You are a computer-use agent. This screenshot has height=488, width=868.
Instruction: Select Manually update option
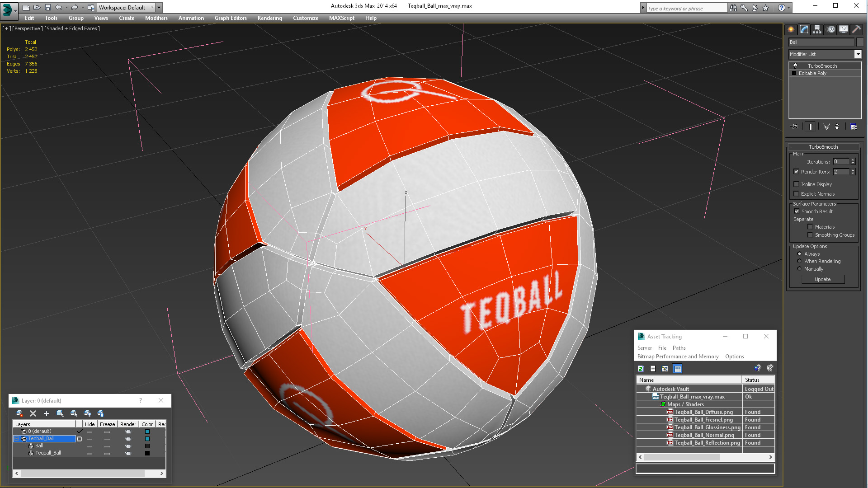pos(799,269)
